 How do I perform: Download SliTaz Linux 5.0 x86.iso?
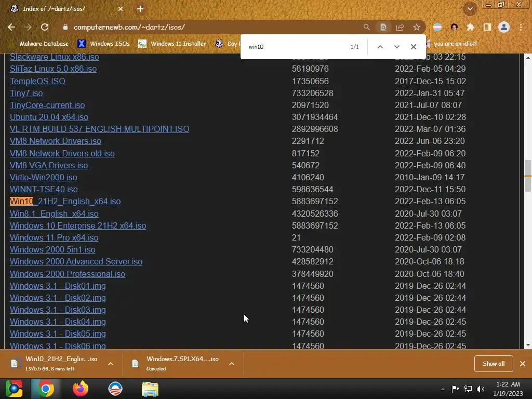pyautogui.click(x=54, y=69)
